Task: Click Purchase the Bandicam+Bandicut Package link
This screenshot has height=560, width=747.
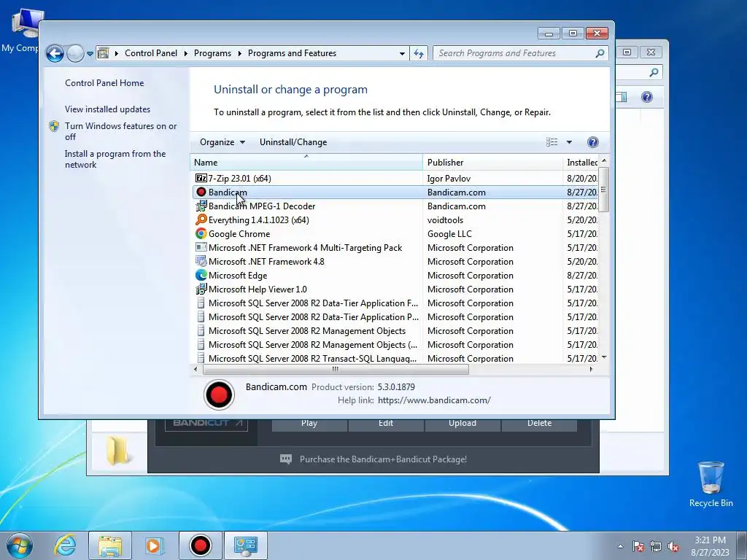Action: click(x=383, y=459)
